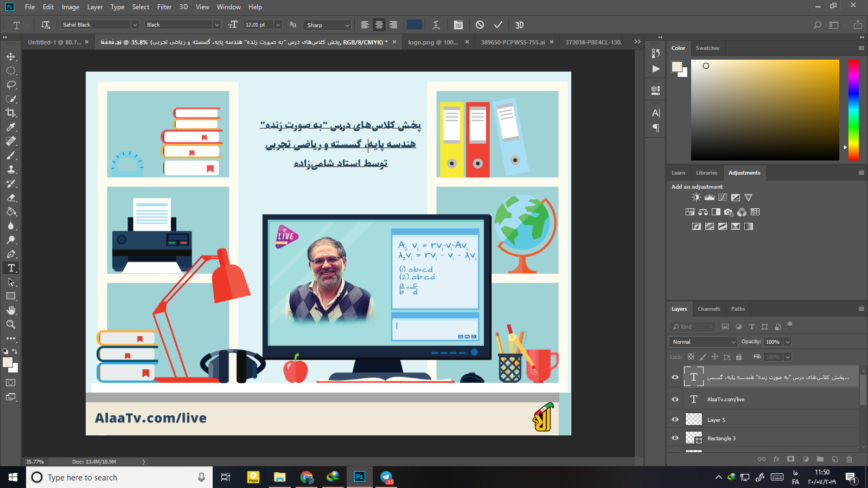868x488 pixels.
Task: Switch to logo.png document tab
Action: pyautogui.click(x=433, y=42)
